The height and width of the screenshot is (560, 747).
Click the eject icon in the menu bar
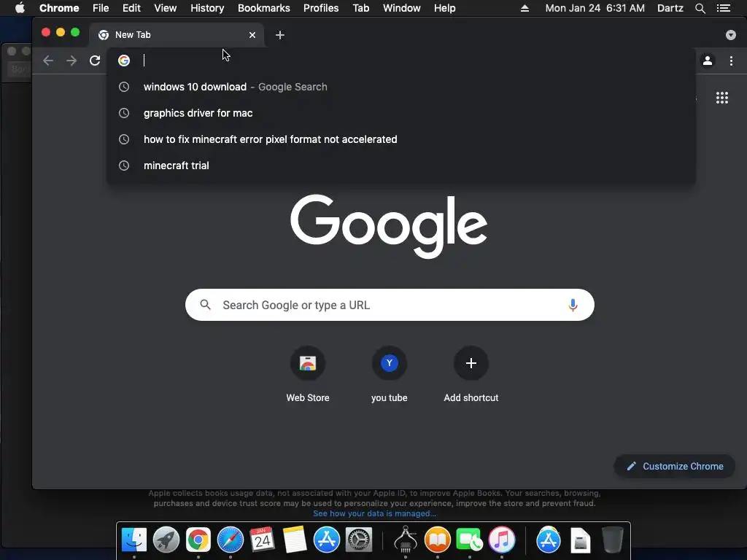tap(525, 8)
